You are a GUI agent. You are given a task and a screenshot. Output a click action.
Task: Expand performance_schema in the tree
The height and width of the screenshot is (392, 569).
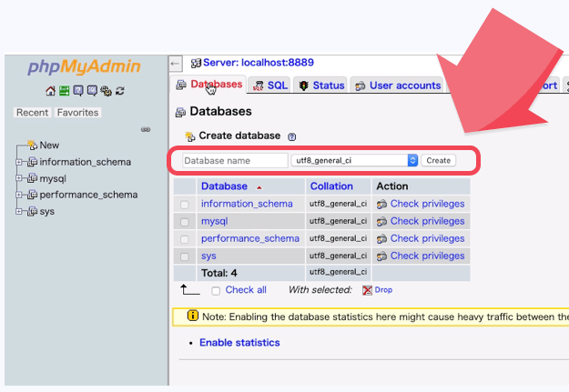pos(18,195)
